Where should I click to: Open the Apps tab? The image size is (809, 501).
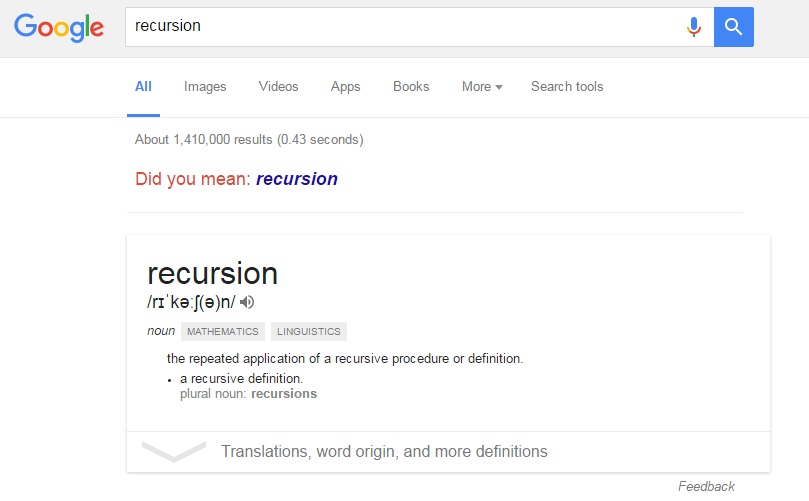click(345, 87)
